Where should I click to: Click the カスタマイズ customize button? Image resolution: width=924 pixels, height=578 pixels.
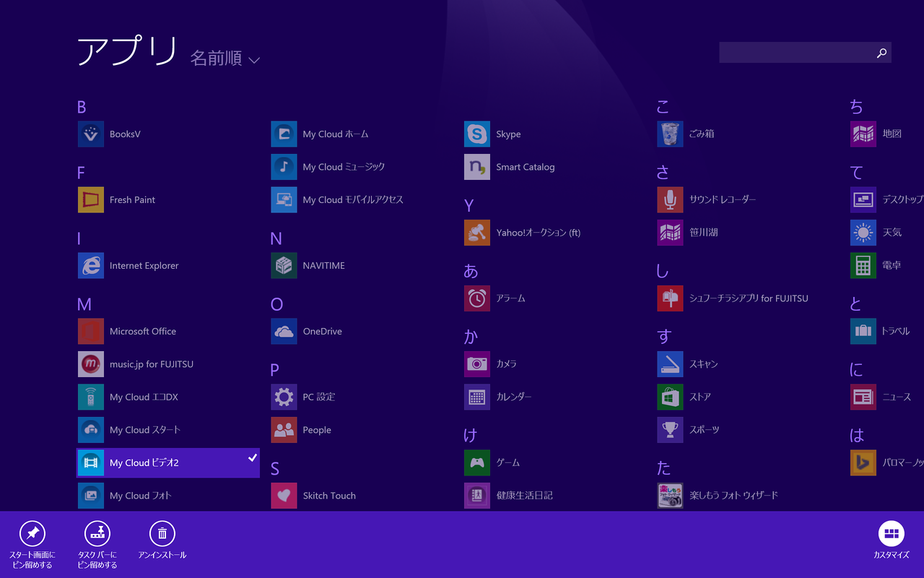pyautogui.click(x=891, y=534)
